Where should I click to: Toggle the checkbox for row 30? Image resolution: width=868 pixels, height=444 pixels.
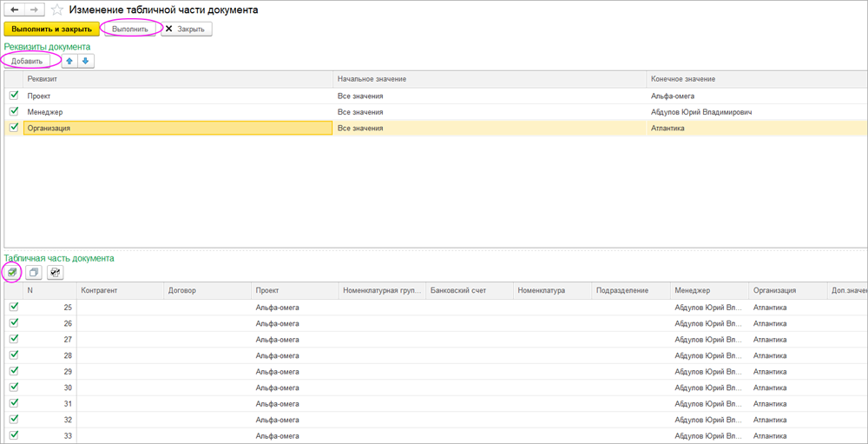pyautogui.click(x=14, y=388)
